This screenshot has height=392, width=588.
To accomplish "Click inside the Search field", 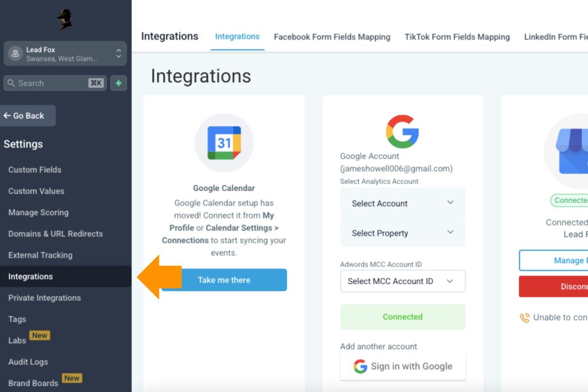I will point(55,83).
